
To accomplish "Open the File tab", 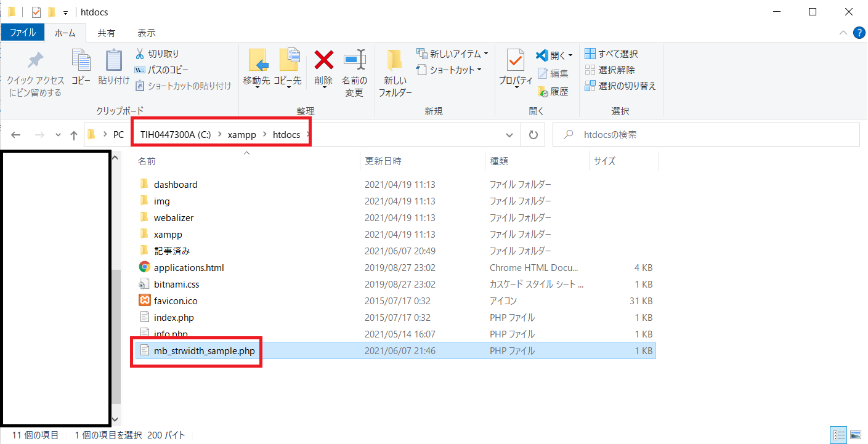I will [23, 33].
